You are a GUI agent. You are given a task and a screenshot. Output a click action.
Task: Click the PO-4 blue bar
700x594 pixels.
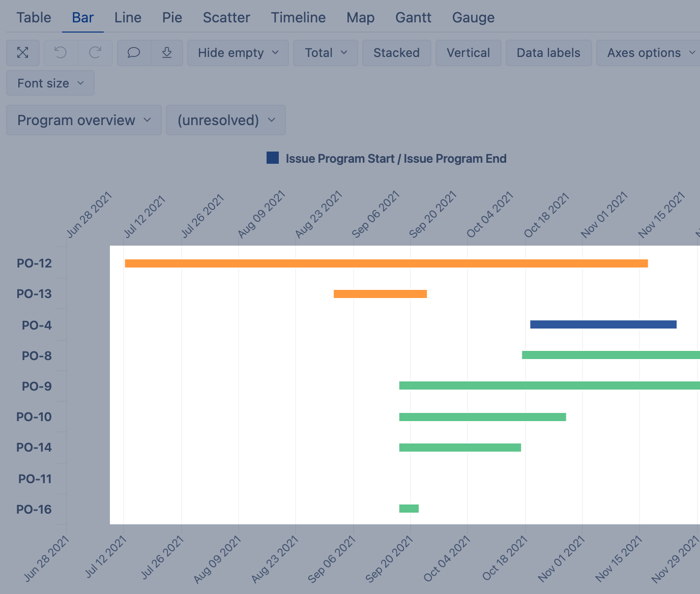pos(603,324)
